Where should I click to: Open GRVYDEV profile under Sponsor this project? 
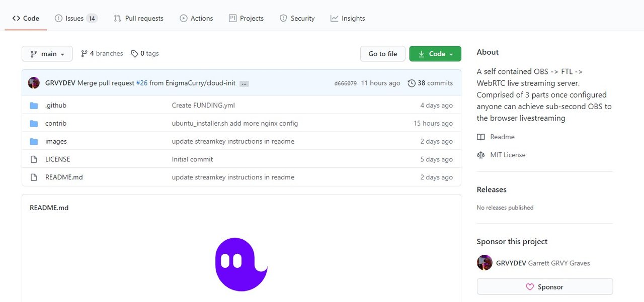511,263
